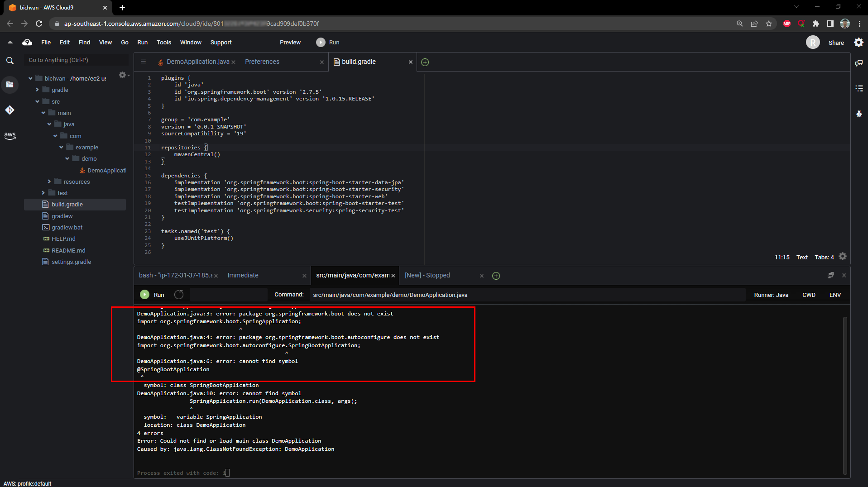Open README.md in file tree

click(68, 250)
